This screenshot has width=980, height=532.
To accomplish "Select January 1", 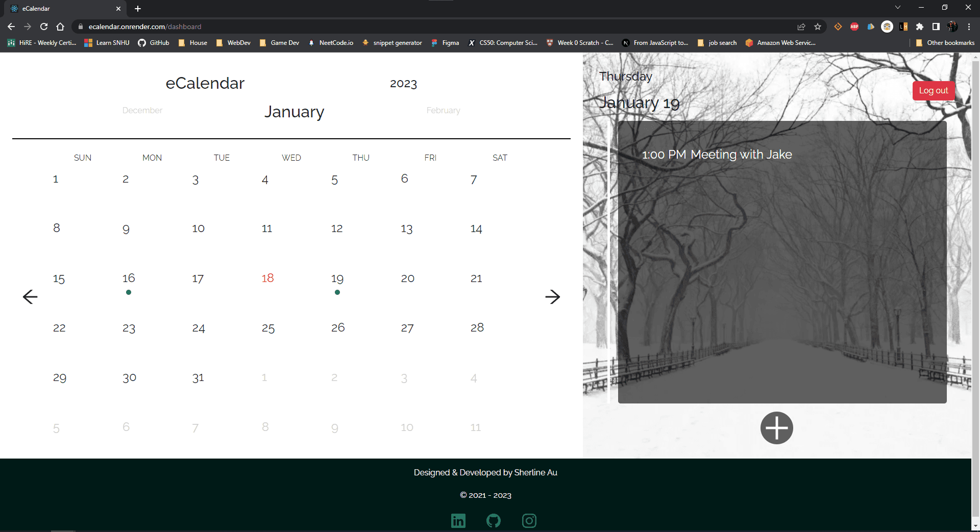I will pos(56,179).
